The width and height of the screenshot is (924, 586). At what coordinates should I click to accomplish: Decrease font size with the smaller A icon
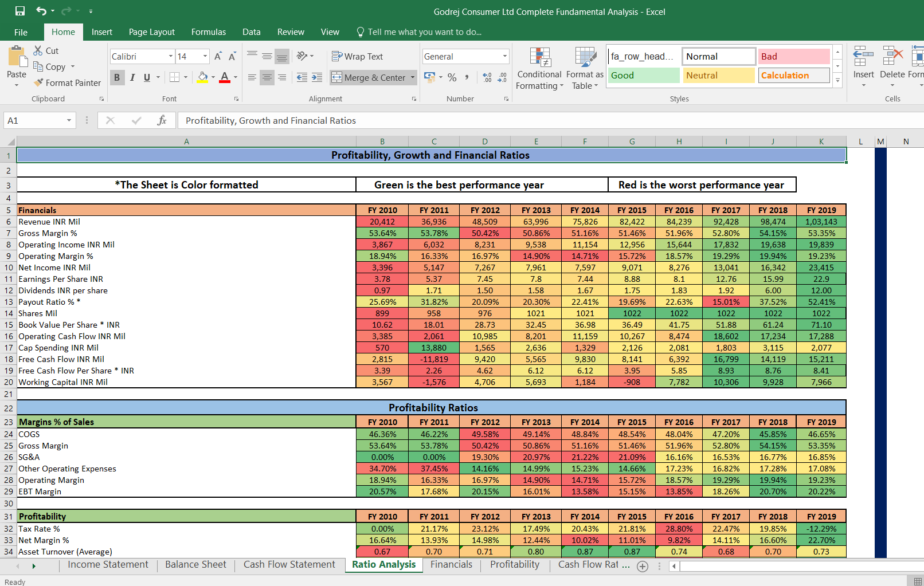point(232,56)
